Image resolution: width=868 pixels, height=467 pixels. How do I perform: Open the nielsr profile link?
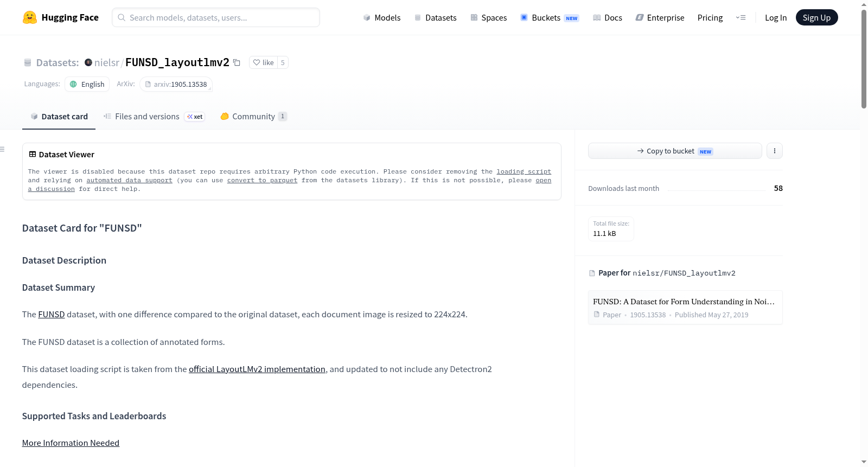106,62
